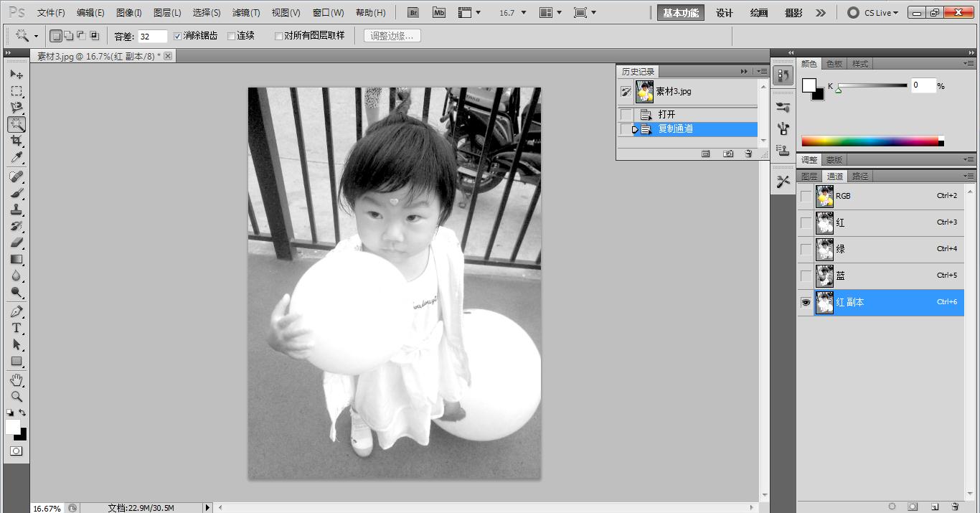The height and width of the screenshot is (513, 980).
Task: Open the 滤镜 Filter menu
Action: pos(245,12)
